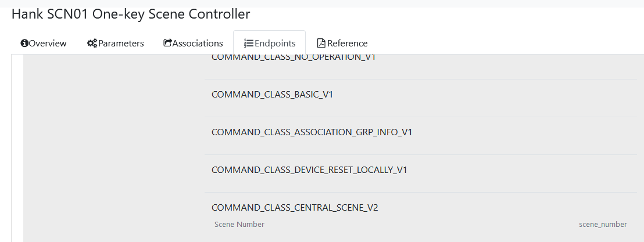Click the info icon on Overview tab
The image size is (644, 242).
[x=24, y=44]
